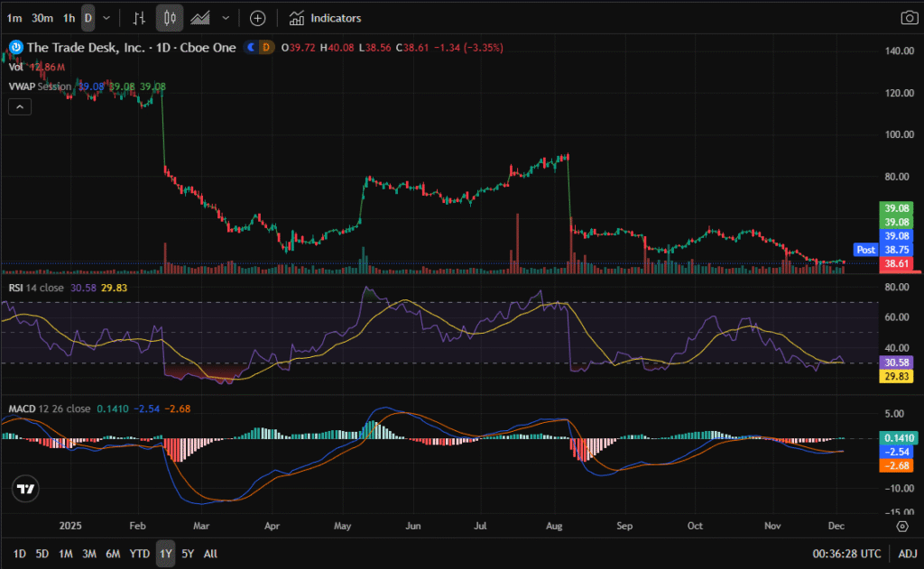The width and height of the screenshot is (924, 569).
Task: Toggle the 30m interval
Action: tap(42, 18)
